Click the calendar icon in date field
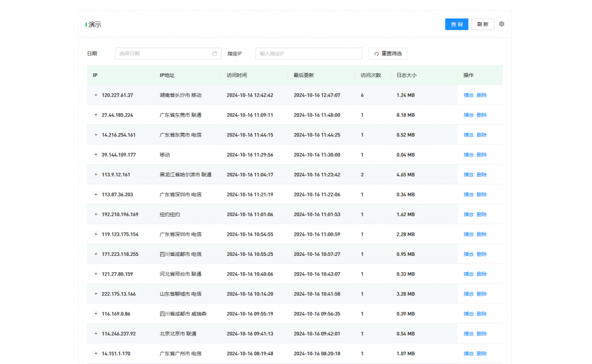This screenshot has width=592, height=364. coord(214,54)
